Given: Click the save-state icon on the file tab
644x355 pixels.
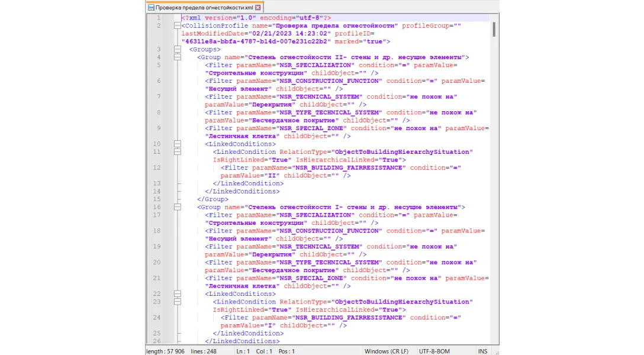Looking at the screenshot, I should (x=151, y=8).
